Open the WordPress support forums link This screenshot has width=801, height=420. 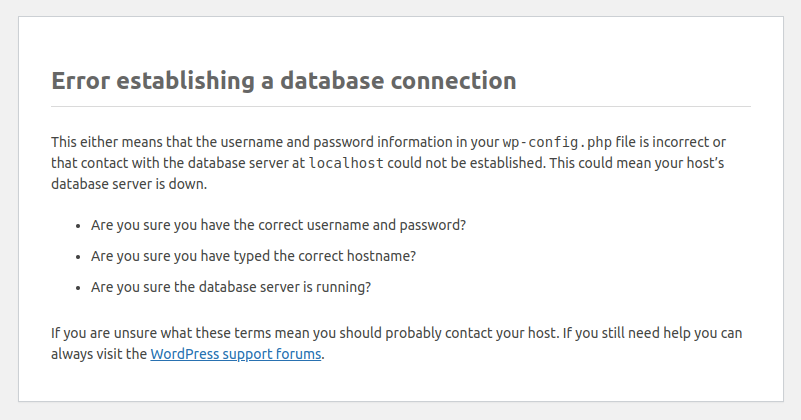click(x=236, y=354)
